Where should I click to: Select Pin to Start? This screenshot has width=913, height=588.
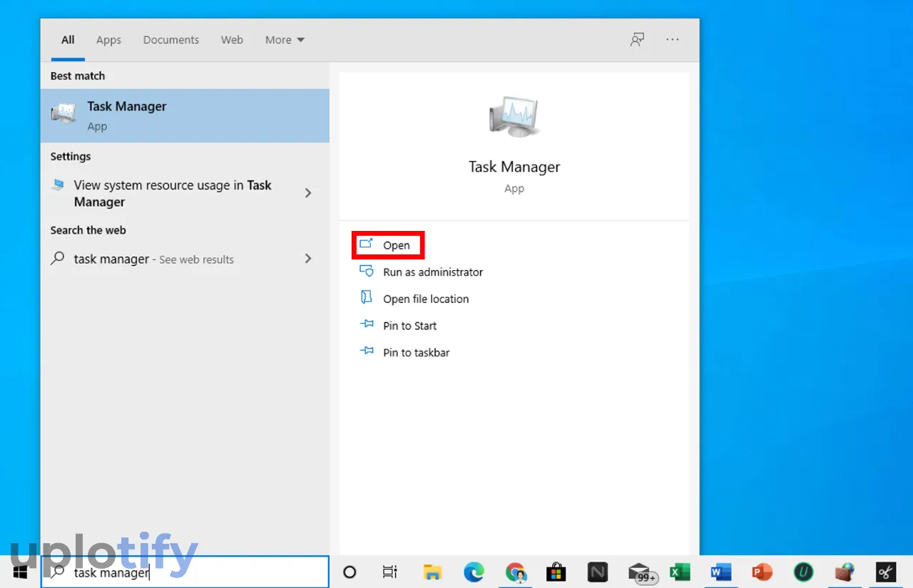point(409,326)
